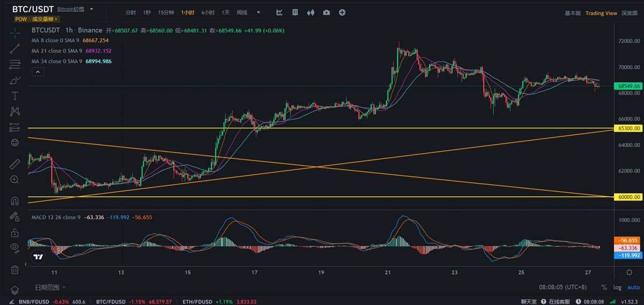Toggle stay-in-drawing-mode pencil lock
This screenshot has width=644, height=305.
[x=14, y=217]
